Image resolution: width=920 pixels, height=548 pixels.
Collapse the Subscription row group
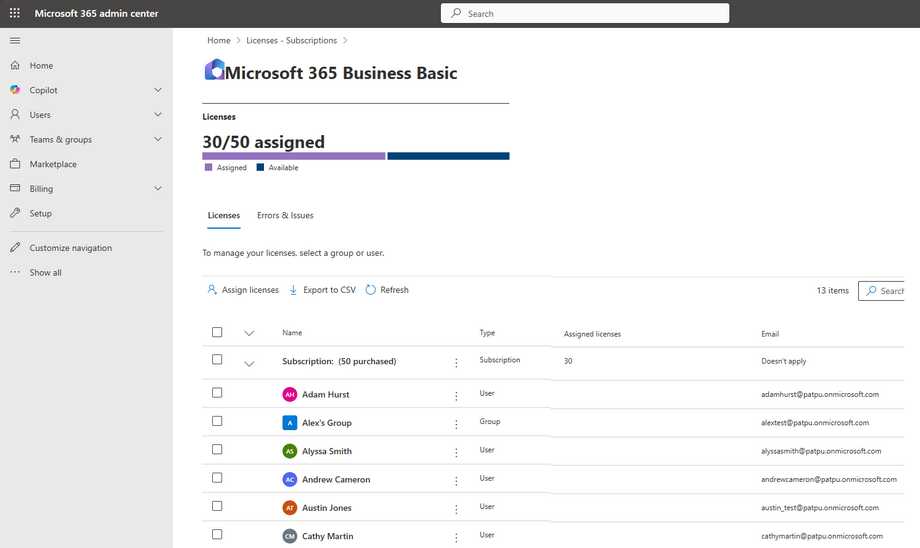click(x=249, y=363)
